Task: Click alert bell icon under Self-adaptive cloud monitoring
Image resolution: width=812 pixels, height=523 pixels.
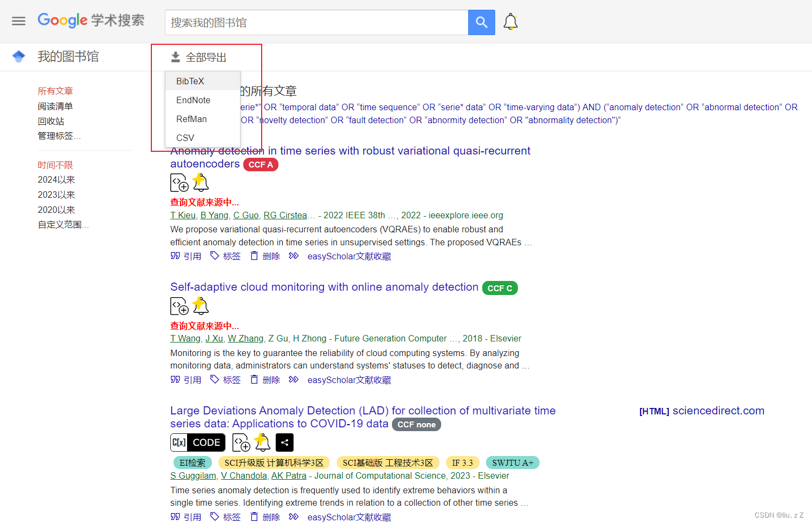Action: [201, 306]
